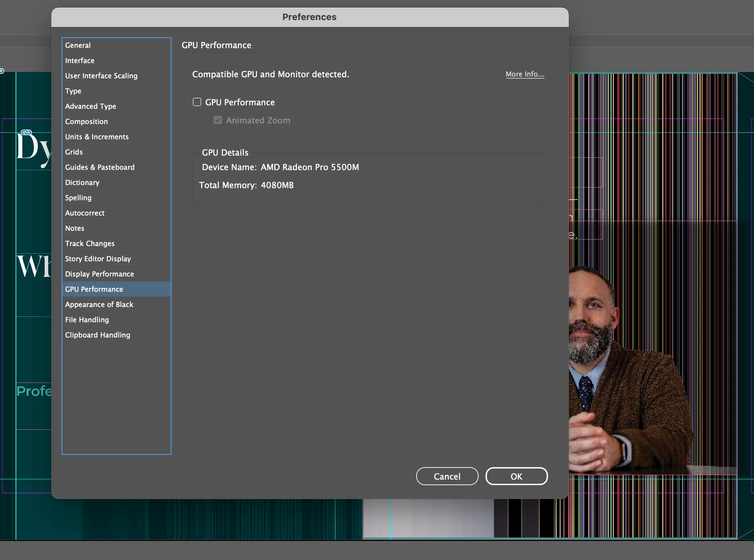This screenshot has width=754, height=560.
Task: Toggle the Animated Zoom checkbox
Action: click(218, 120)
